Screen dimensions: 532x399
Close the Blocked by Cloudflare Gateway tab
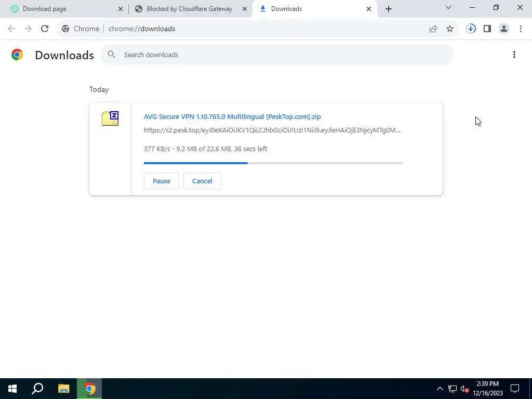(245, 9)
